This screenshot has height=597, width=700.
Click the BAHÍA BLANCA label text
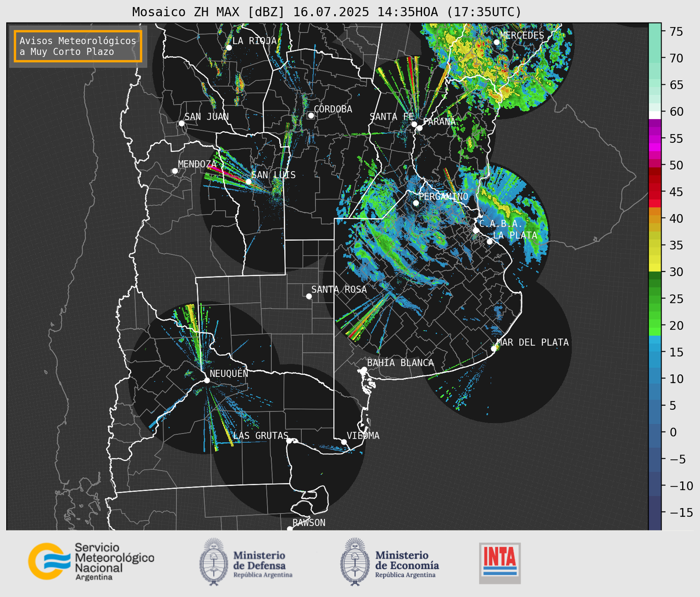point(400,363)
